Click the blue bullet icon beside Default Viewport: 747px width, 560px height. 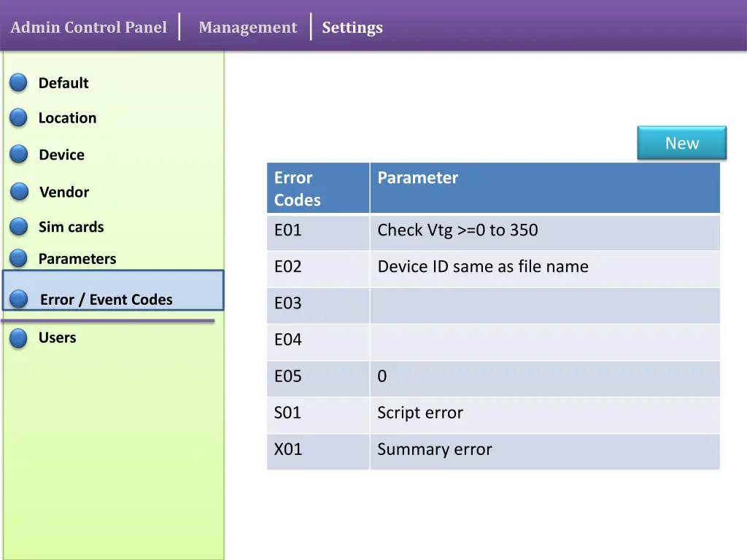click(x=19, y=83)
